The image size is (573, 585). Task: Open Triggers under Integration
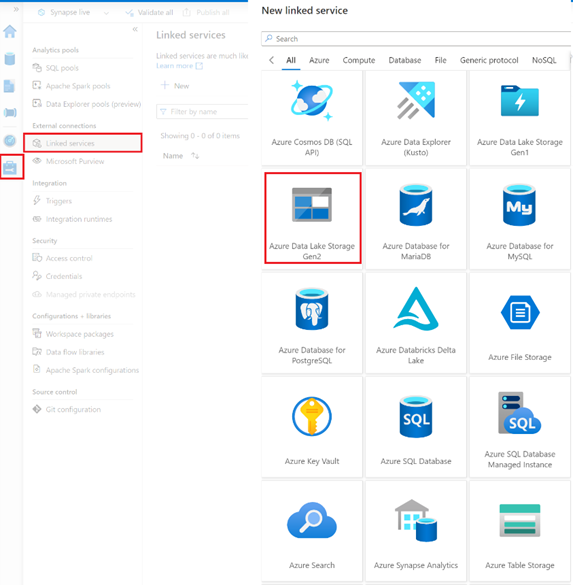[52, 201]
